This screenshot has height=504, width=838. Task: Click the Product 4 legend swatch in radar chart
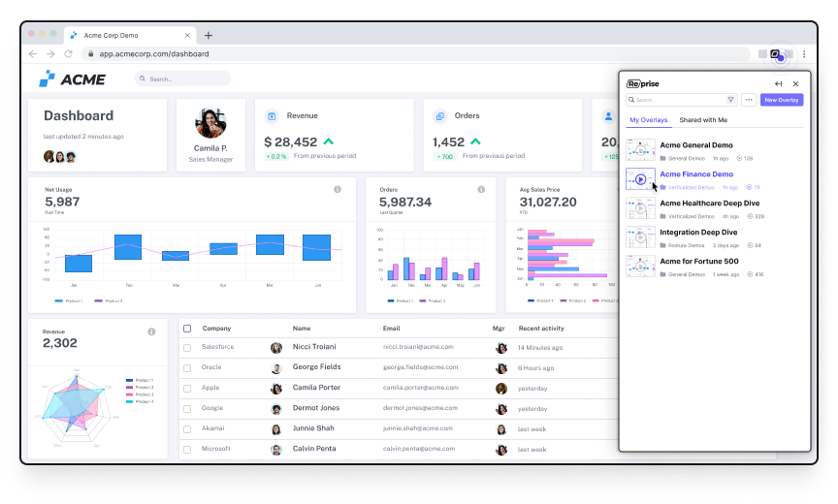(x=129, y=401)
